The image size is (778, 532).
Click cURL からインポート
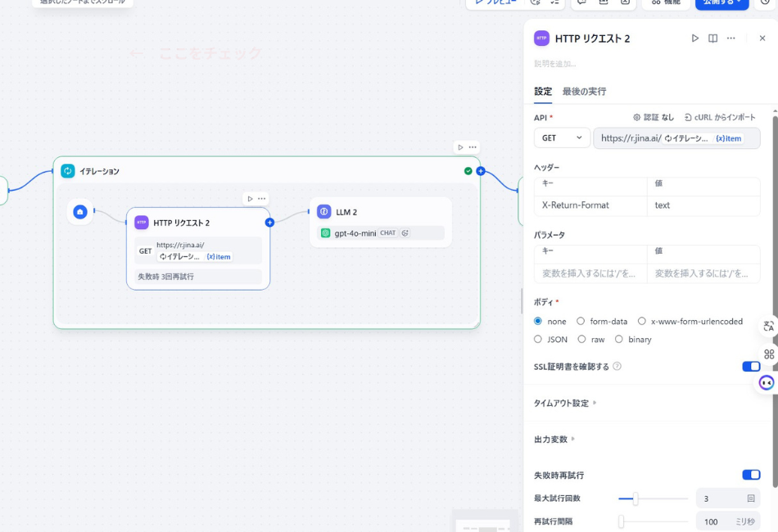point(720,118)
